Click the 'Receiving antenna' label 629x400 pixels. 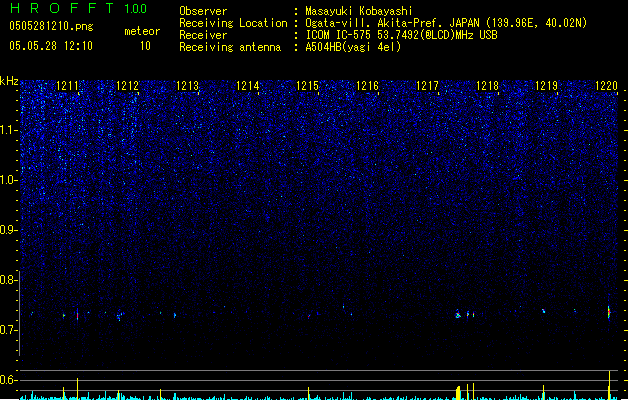point(230,47)
